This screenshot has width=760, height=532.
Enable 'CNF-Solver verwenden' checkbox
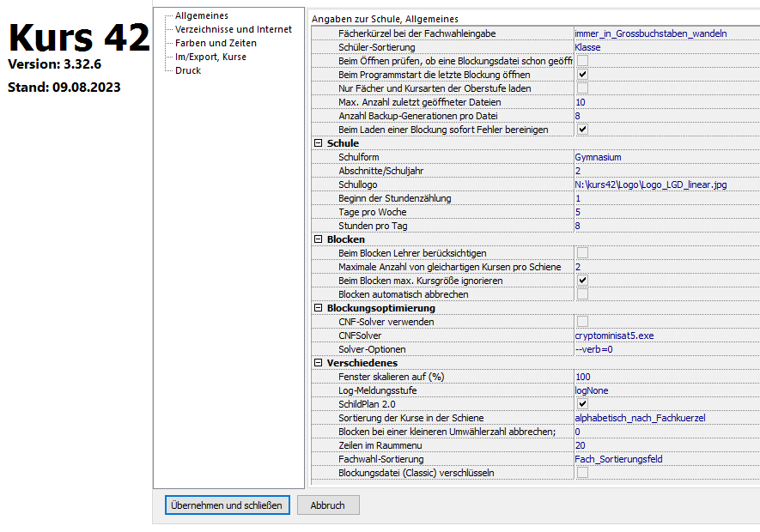coord(582,322)
